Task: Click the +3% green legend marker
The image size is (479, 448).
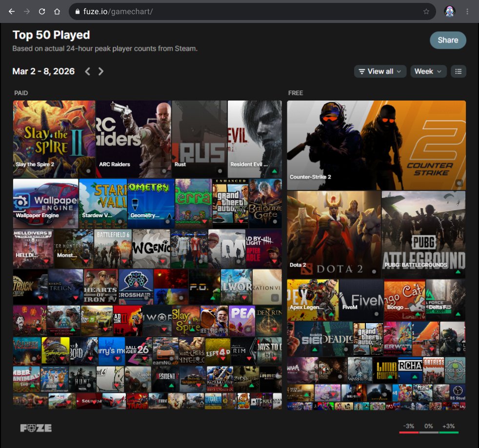Action: point(449,428)
